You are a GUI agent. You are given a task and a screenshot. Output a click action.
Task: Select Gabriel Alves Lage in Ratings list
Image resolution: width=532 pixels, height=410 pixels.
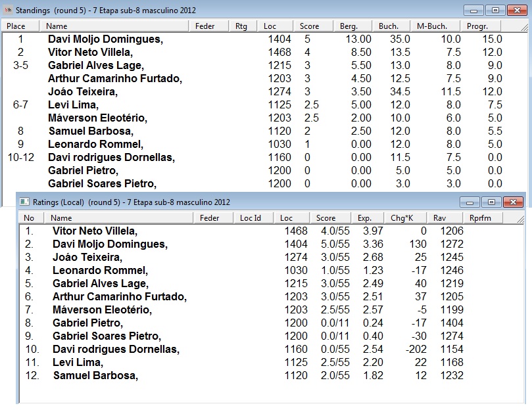tap(101, 283)
